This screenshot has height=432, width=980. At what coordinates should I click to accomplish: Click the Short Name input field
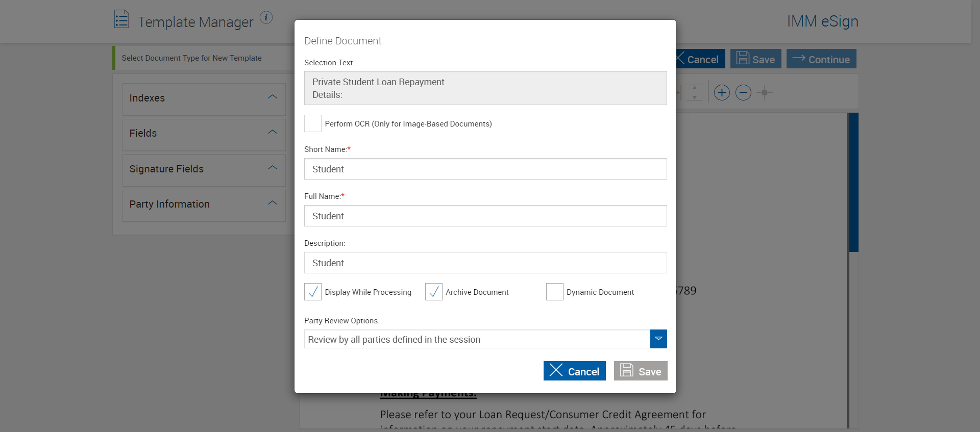pos(485,169)
